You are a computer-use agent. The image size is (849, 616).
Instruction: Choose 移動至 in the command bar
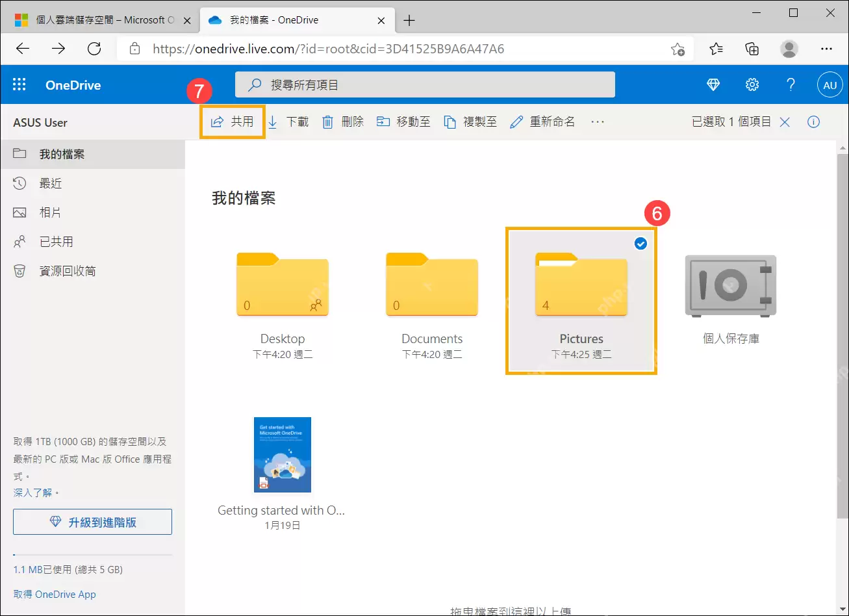[403, 122]
